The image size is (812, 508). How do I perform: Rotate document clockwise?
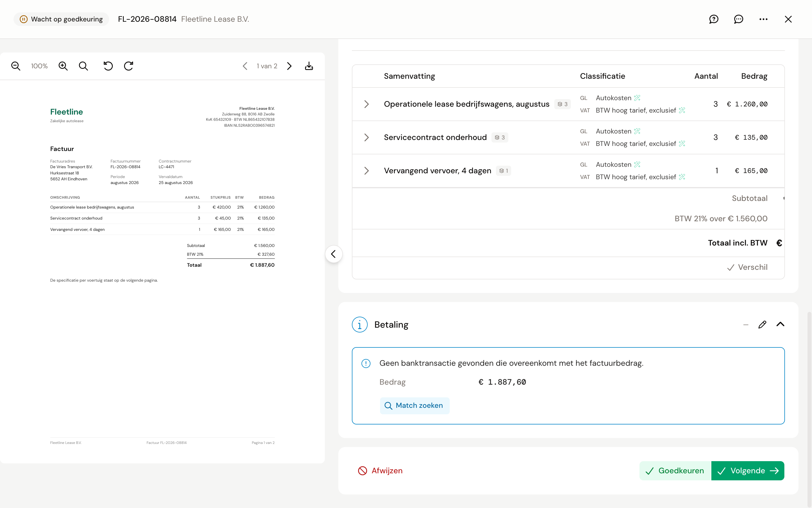click(x=129, y=66)
